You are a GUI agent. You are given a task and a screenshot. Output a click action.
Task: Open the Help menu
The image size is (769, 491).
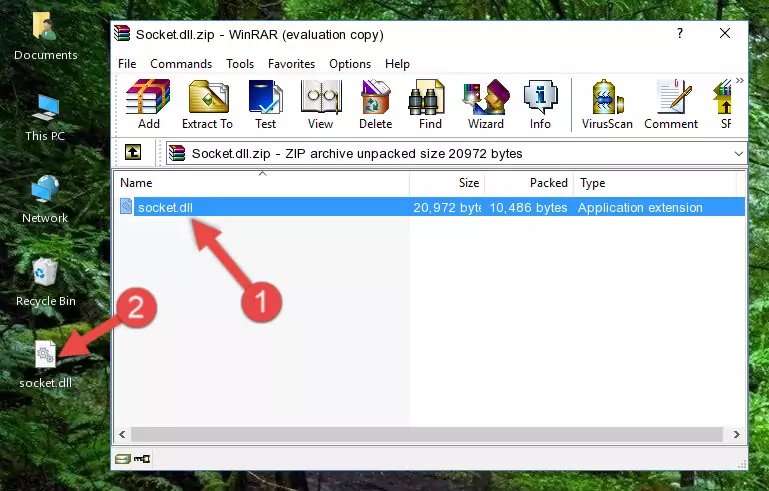(x=397, y=64)
